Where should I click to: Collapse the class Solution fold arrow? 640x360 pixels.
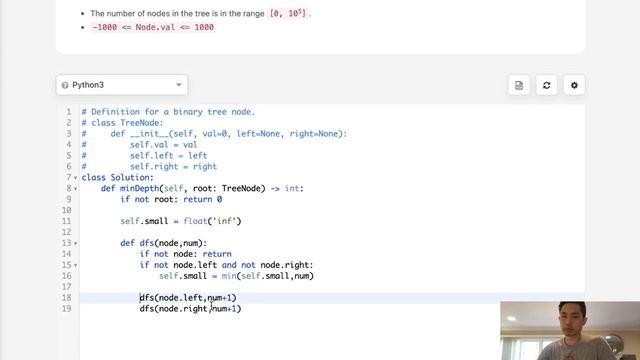pos(76,178)
